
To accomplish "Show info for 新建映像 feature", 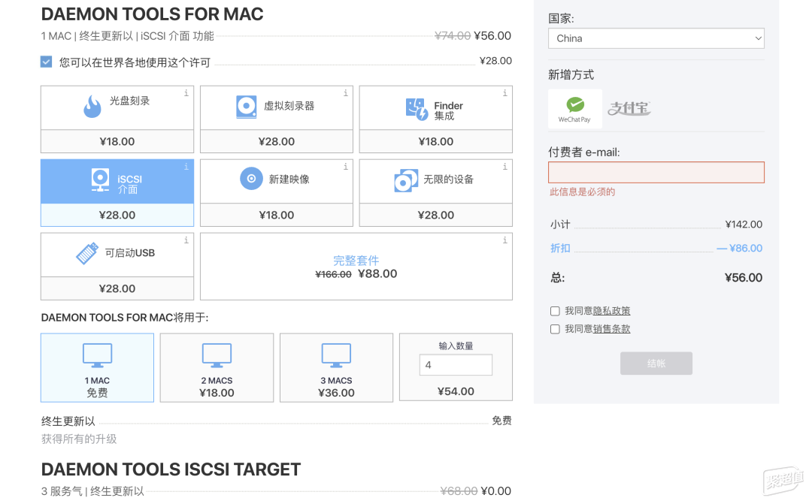I will 345,167.
